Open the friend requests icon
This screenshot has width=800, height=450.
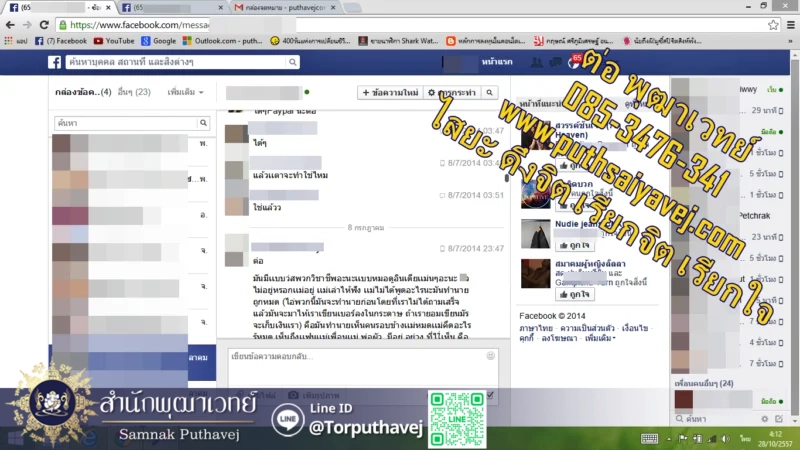[x=536, y=62]
